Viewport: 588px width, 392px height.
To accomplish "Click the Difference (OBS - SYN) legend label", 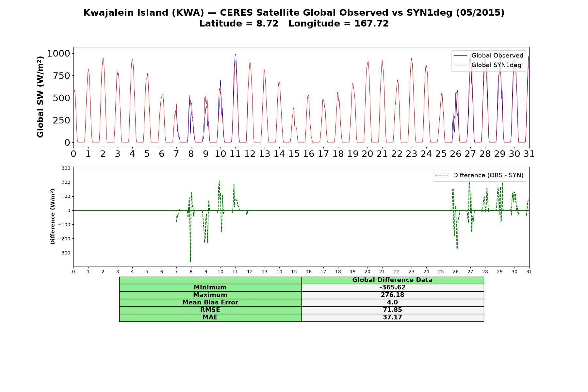I will click(488, 175).
